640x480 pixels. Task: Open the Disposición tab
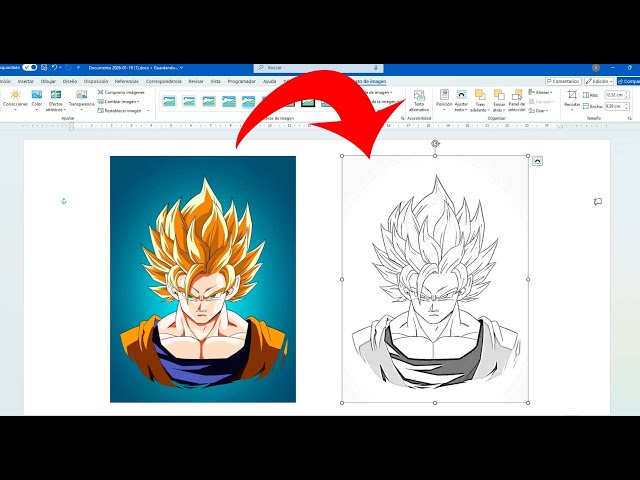[x=96, y=81]
